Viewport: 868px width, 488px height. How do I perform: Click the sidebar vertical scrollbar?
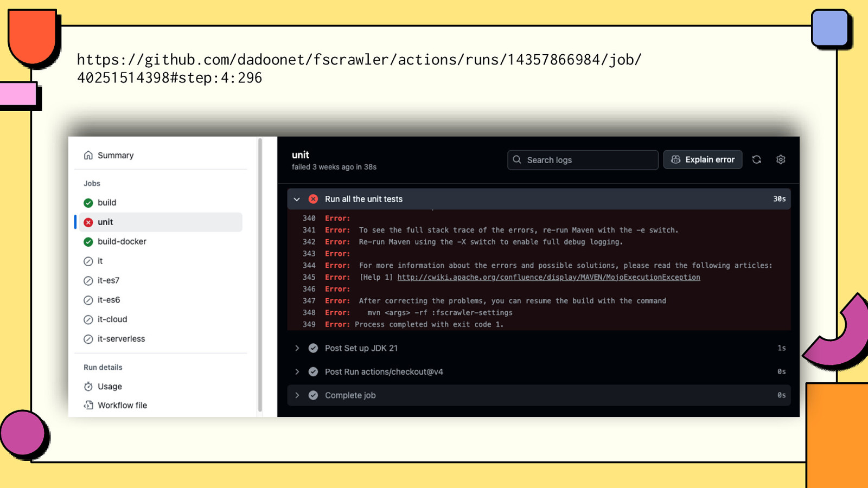pos(260,274)
